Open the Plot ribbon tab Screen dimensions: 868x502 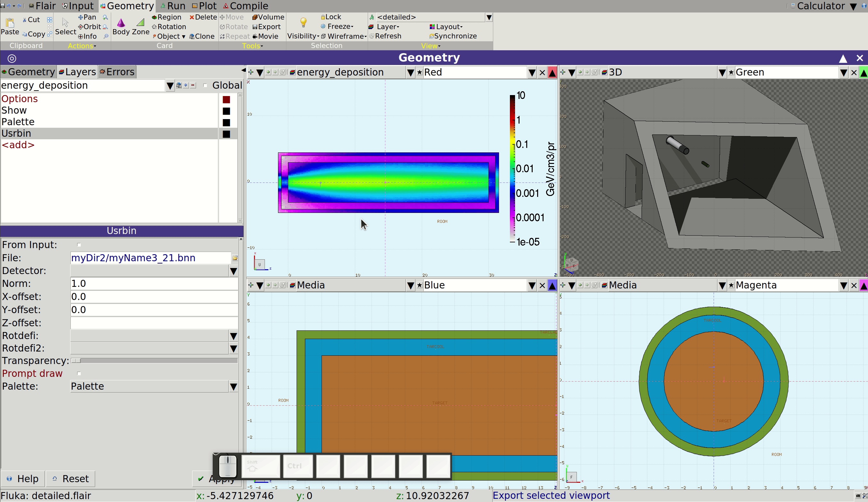(x=204, y=6)
